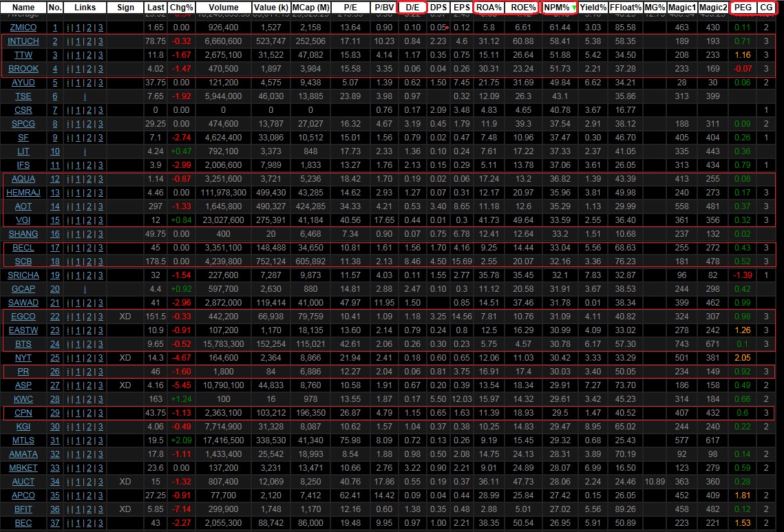The image size is (784, 532).
Task: Sort by Chg% column header
Action: [x=181, y=8]
